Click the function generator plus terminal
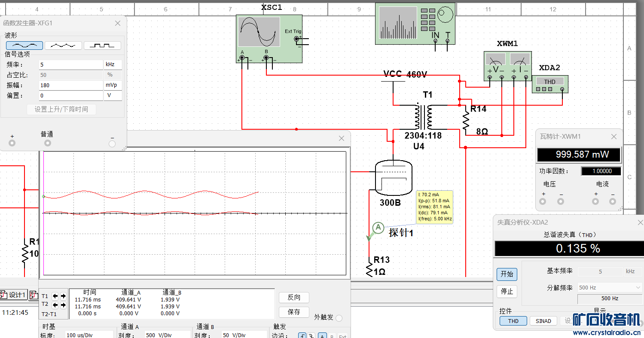The width and height of the screenshot is (644, 338). [12, 143]
